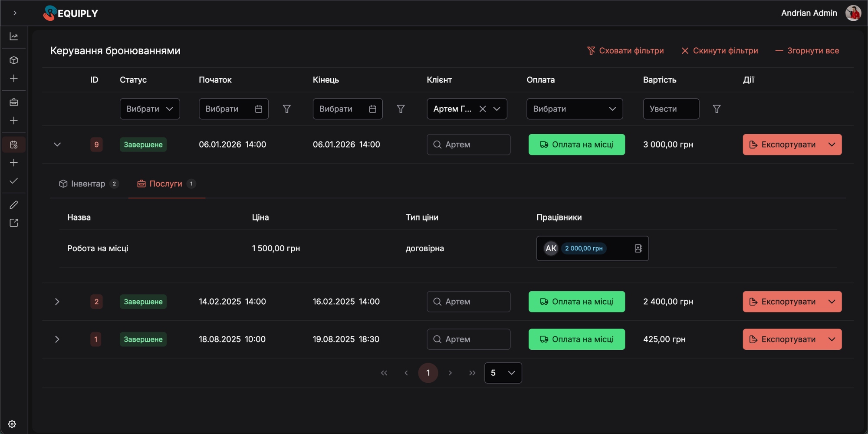Select the Послуги tab
The height and width of the screenshot is (434, 868).
[x=166, y=184]
